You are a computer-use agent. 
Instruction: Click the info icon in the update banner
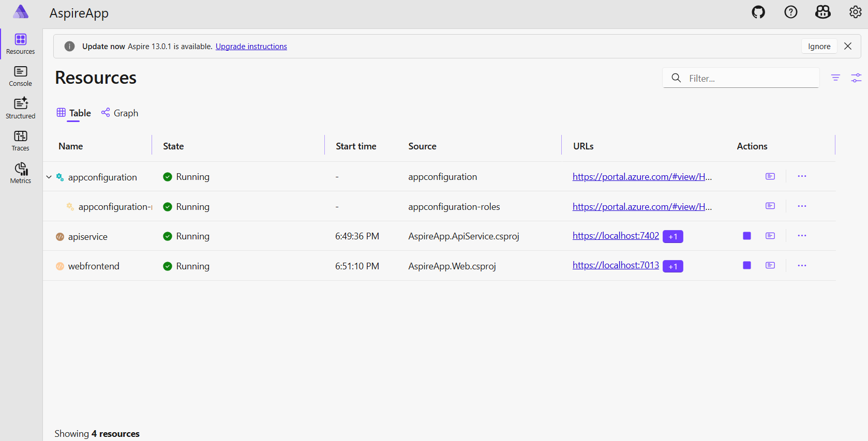tap(69, 47)
